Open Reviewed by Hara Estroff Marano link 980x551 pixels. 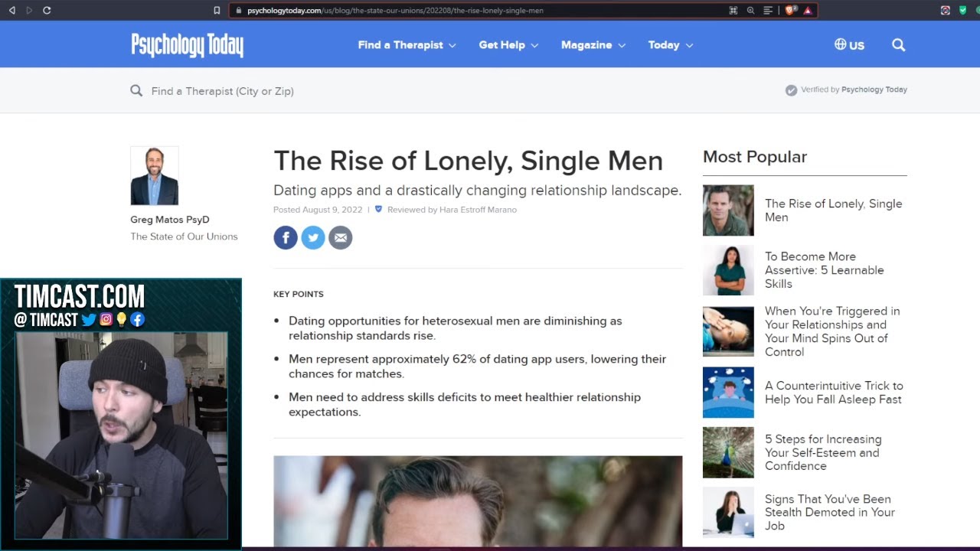[452, 210]
